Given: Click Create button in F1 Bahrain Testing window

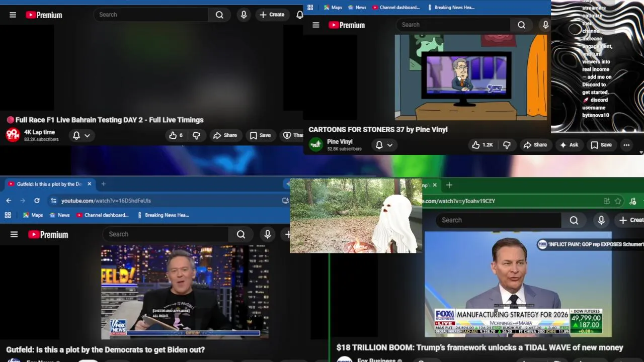Looking at the screenshot, I should coord(272,15).
